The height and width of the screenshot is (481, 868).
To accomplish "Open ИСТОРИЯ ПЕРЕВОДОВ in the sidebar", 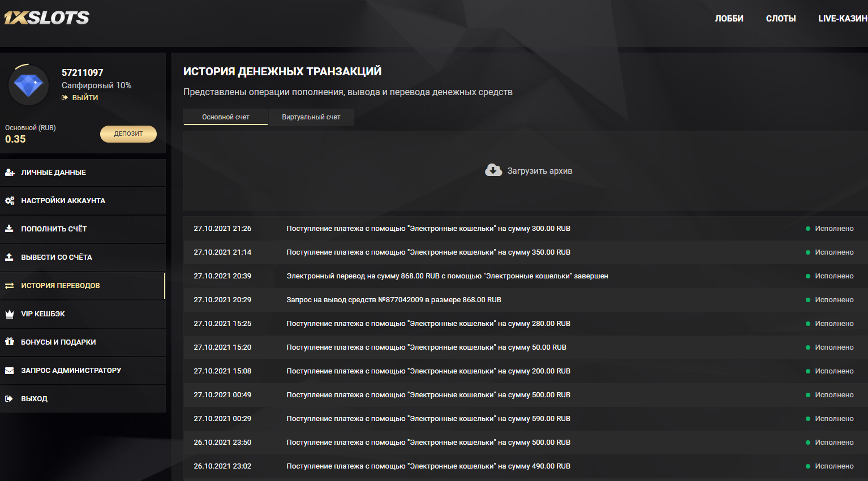I will click(61, 286).
